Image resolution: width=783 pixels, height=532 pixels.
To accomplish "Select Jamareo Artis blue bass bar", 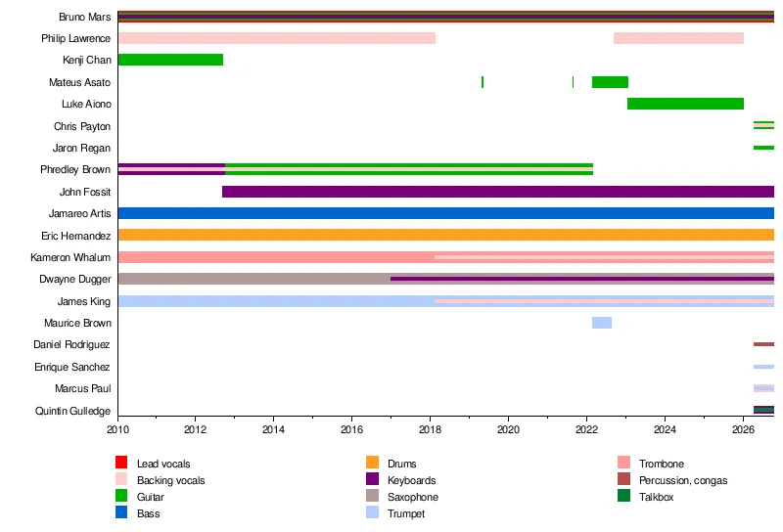I will coord(446,213).
